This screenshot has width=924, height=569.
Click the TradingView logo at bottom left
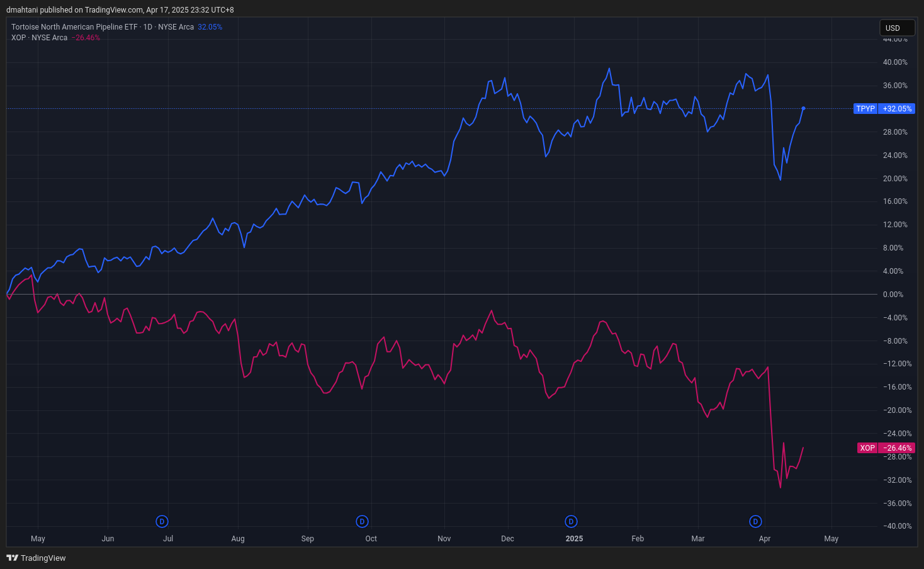click(x=36, y=558)
